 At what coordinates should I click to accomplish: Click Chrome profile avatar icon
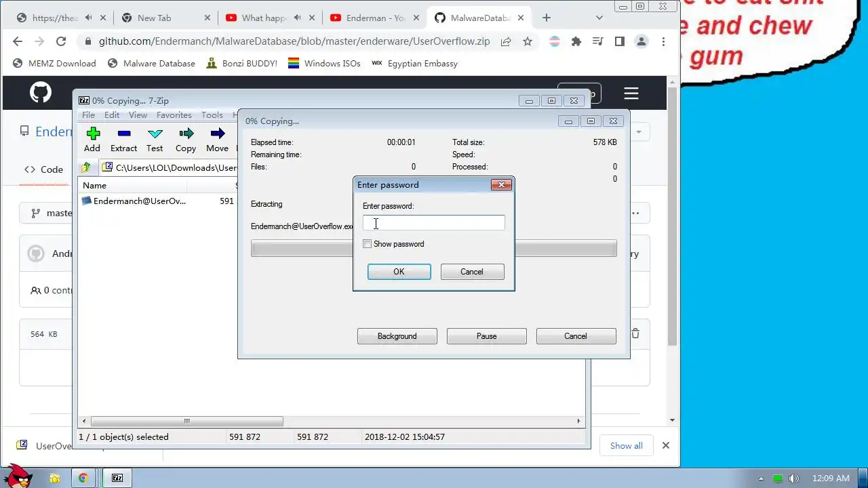[641, 41]
